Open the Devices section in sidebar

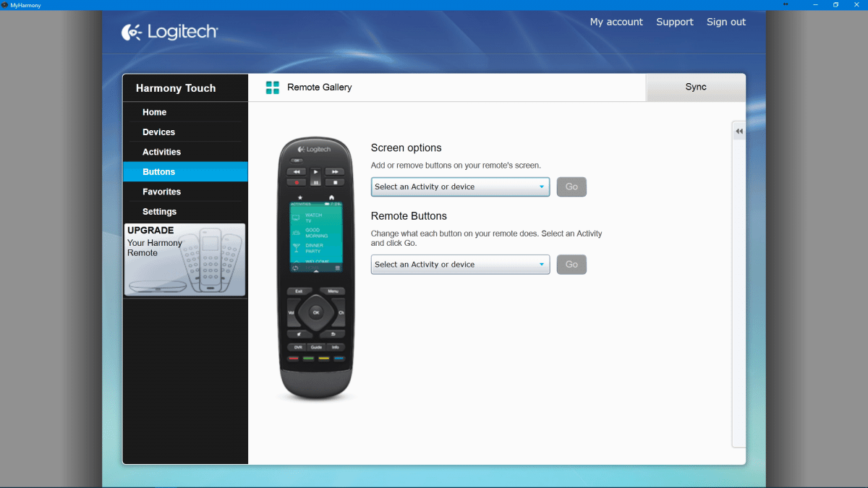(x=158, y=132)
